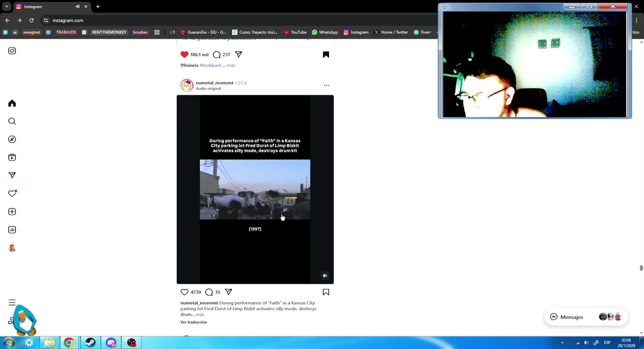
Task: Go back in browser history
Action: (7, 20)
